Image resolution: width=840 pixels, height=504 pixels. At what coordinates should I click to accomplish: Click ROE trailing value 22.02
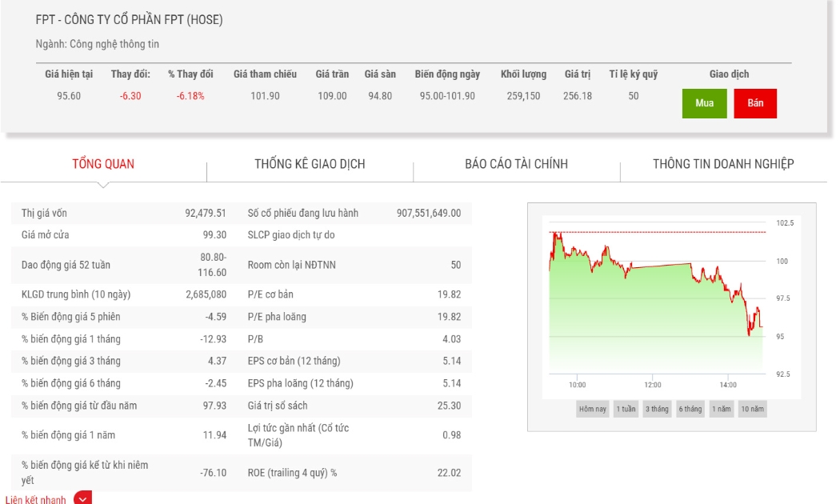coord(449,473)
